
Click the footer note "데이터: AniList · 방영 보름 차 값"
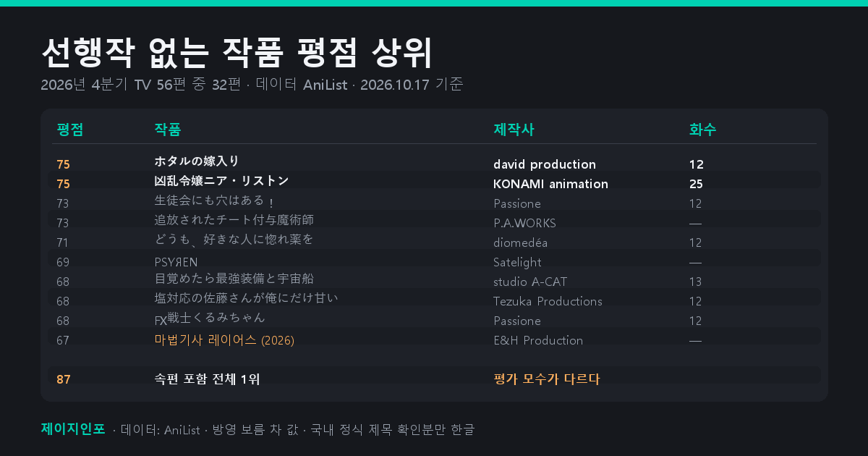pyautogui.click(x=210, y=430)
